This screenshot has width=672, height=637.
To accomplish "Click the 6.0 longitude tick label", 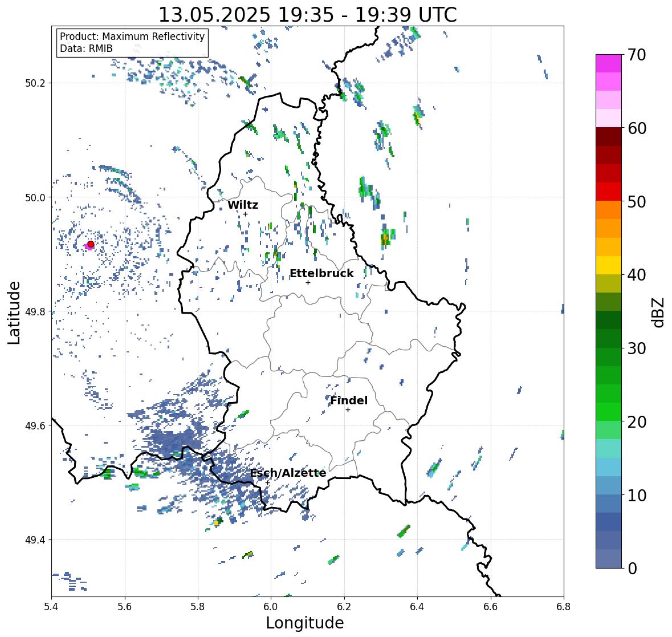I will [x=271, y=607].
